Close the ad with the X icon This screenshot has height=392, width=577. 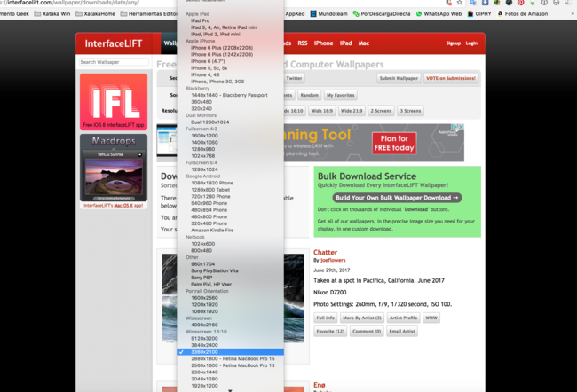[x=461, y=127]
